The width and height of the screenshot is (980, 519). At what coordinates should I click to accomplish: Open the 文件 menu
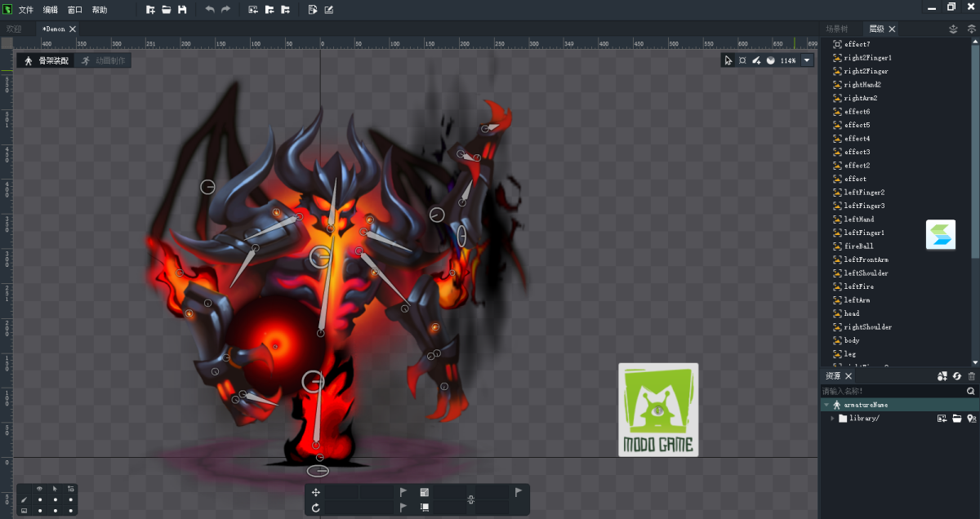click(26, 10)
